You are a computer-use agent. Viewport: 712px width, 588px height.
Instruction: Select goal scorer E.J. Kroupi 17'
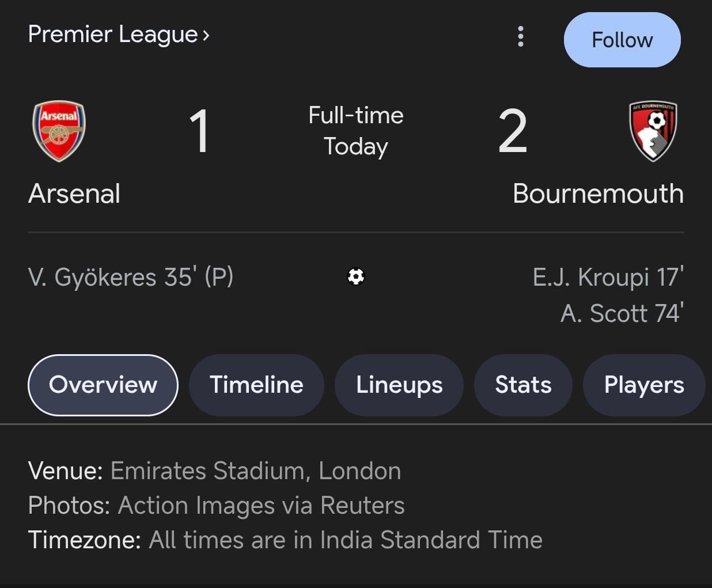tap(608, 277)
